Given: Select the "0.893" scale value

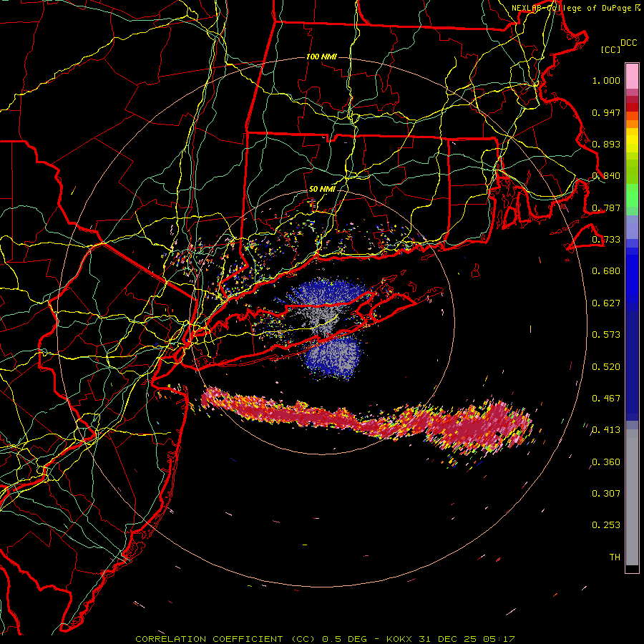Looking at the screenshot, I should coord(606,144).
